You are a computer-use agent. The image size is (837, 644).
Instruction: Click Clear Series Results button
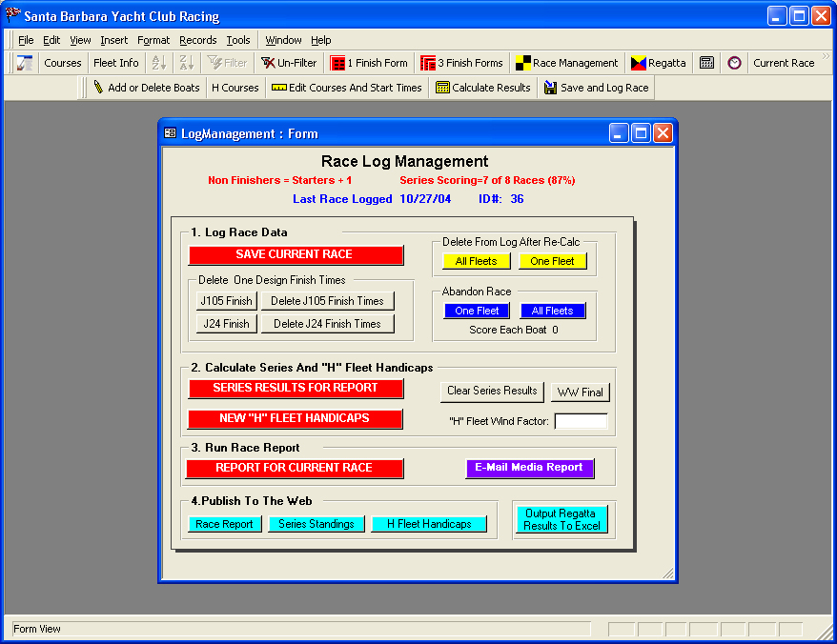pyautogui.click(x=492, y=392)
